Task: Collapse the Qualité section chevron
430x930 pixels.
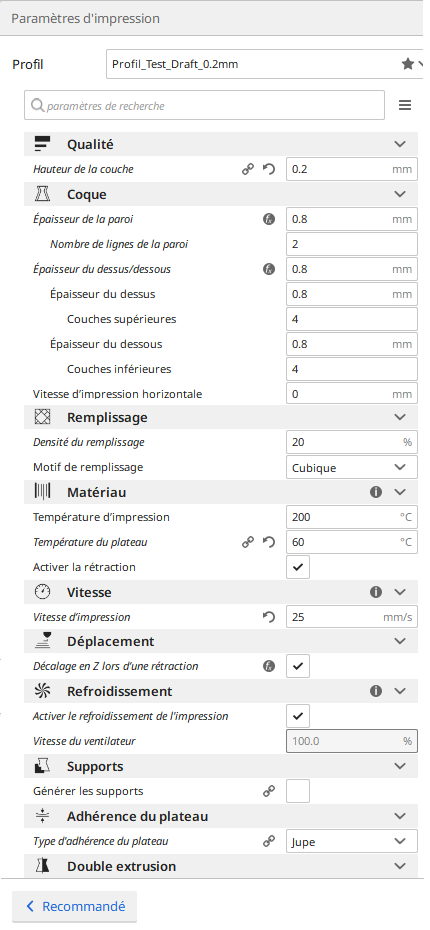Action: coord(400,144)
